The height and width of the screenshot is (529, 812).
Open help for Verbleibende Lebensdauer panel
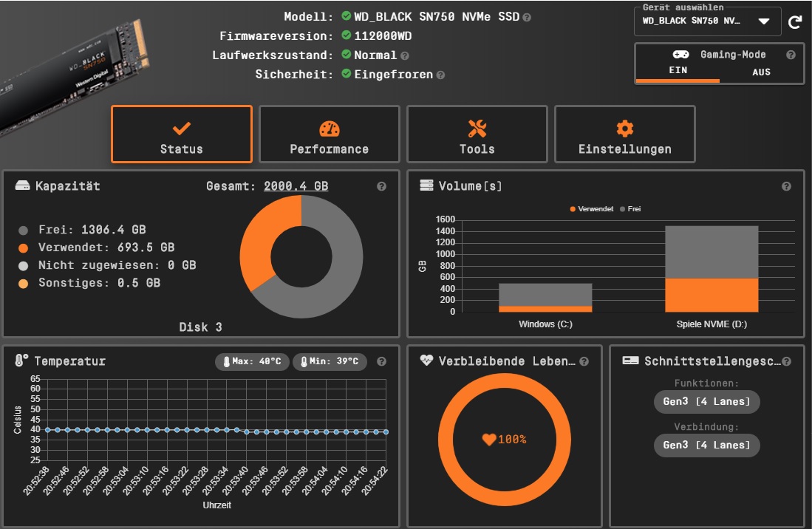point(584,361)
